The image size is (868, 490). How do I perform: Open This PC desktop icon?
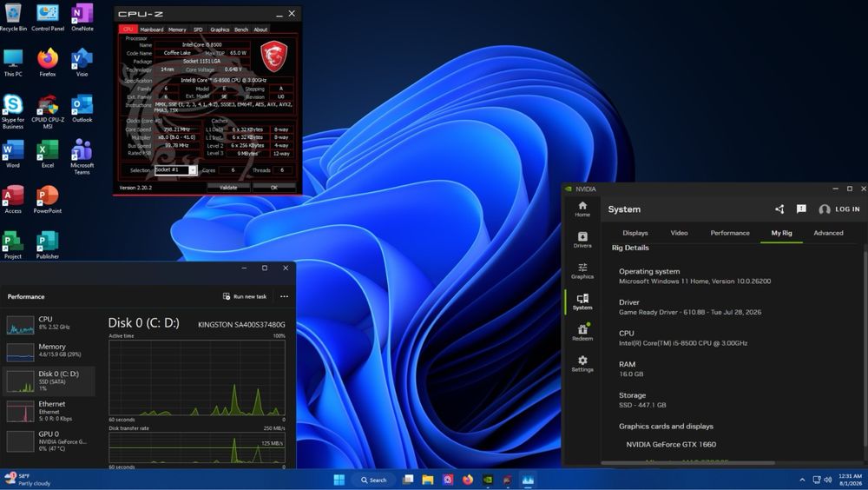point(13,62)
